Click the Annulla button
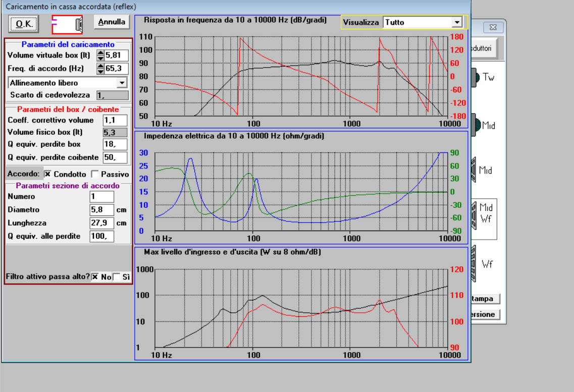This screenshot has height=392, width=574. click(112, 22)
